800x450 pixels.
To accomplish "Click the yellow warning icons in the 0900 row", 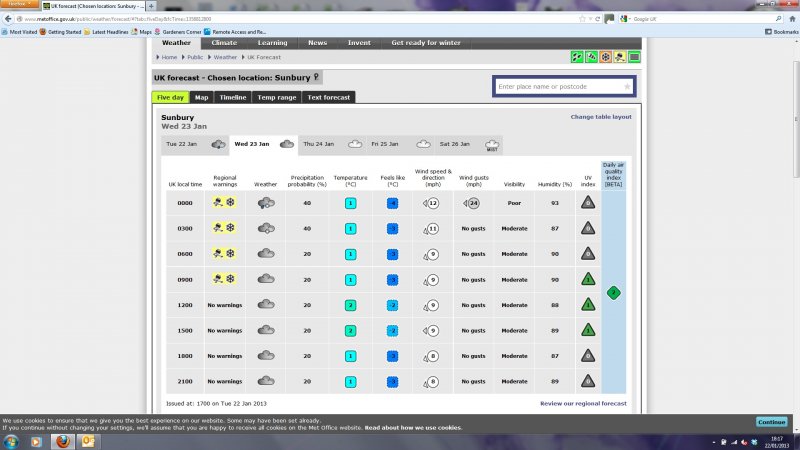I will pyautogui.click(x=224, y=279).
